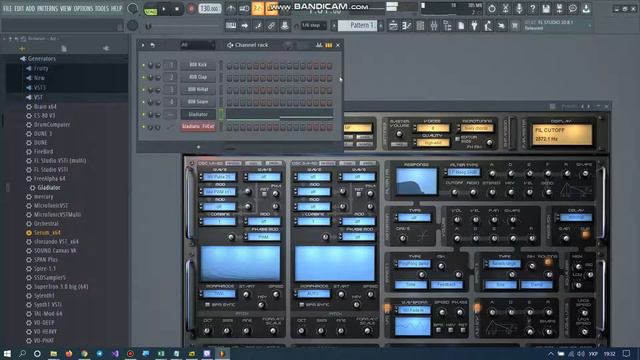Open the PATTERNS menu
640x360 pixels.
(47, 8)
